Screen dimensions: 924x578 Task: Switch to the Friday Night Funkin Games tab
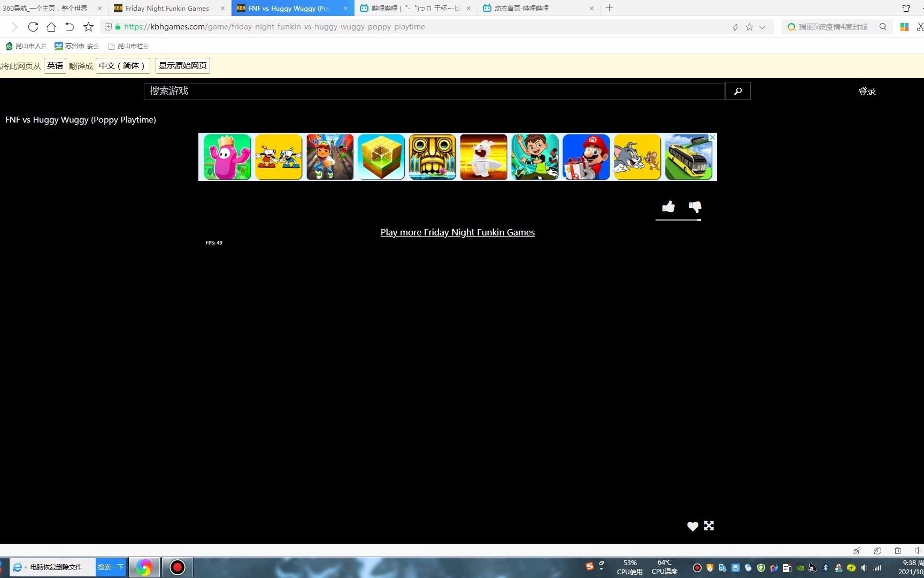pyautogui.click(x=170, y=8)
